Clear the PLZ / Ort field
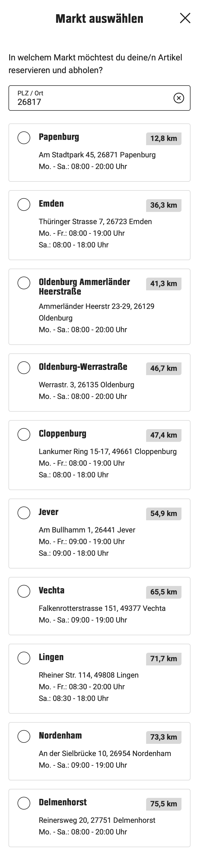 178,98
